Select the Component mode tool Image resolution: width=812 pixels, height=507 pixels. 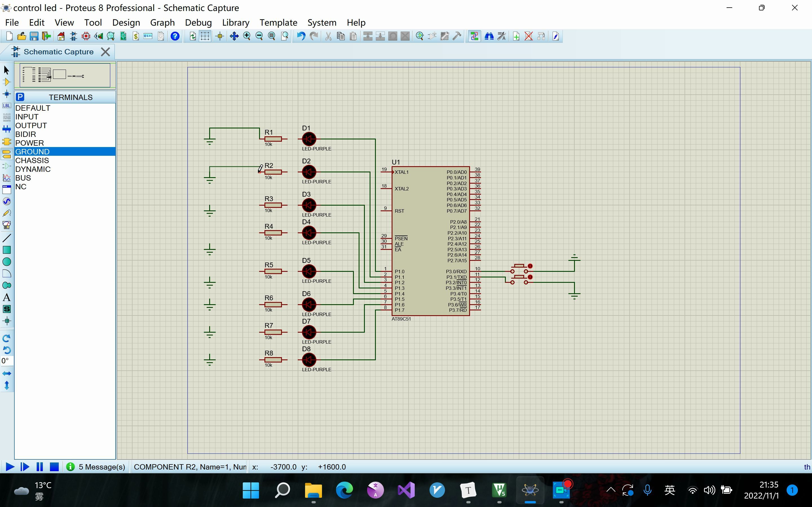pyautogui.click(x=6, y=82)
